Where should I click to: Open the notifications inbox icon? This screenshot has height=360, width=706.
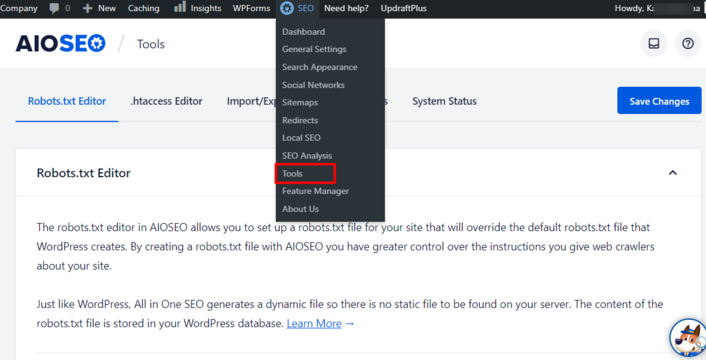pyautogui.click(x=653, y=44)
